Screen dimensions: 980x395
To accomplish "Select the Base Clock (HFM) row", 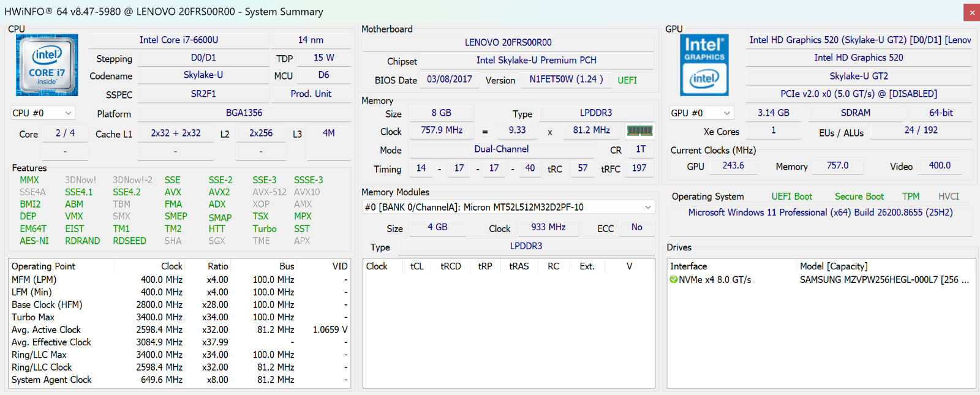I will click(x=179, y=304).
